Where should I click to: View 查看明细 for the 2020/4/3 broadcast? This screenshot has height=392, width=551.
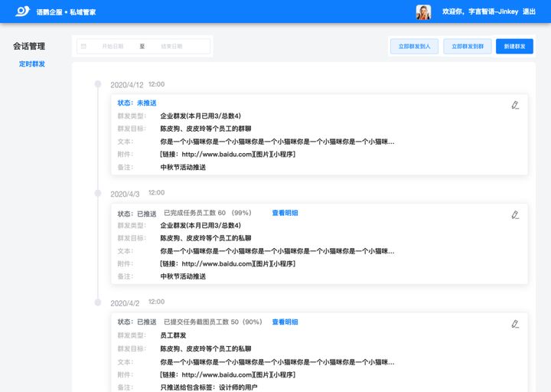tap(285, 213)
